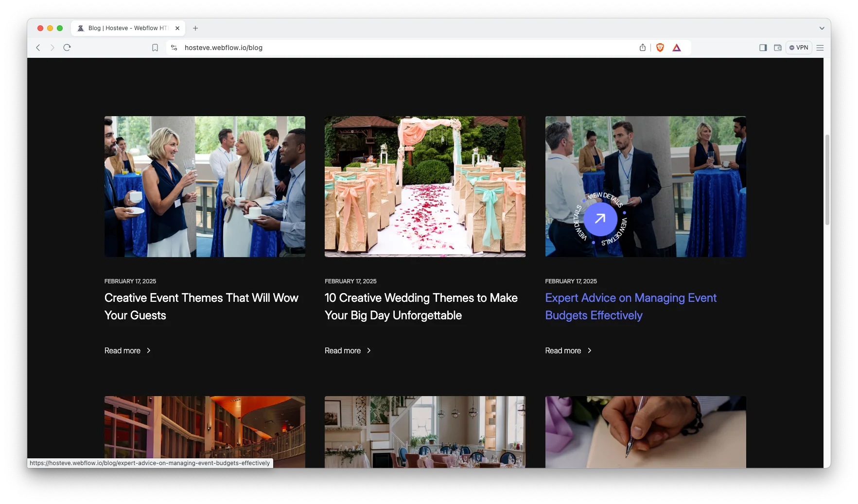Expand the tab search dropdown arrow

[x=822, y=28]
